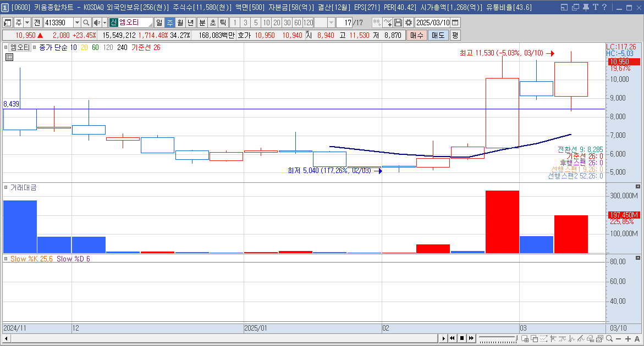Toggle the left side panel icon
644x346 pixels.
pos(7,23)
